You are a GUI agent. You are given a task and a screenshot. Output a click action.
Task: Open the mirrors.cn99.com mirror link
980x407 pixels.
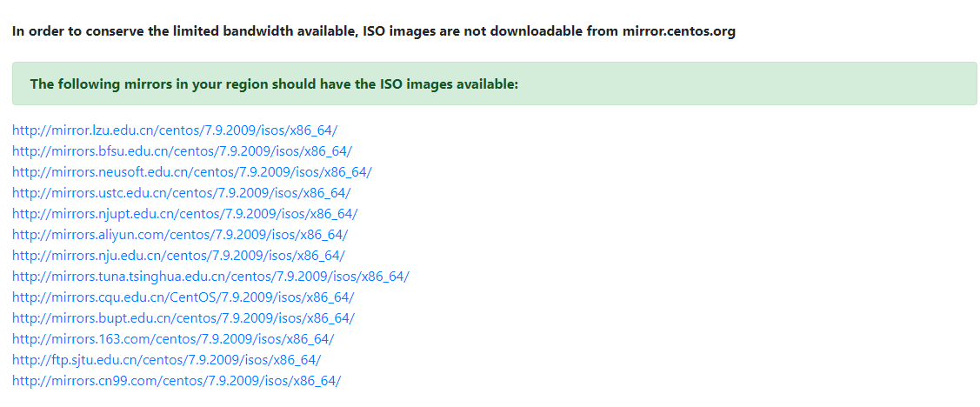[x=177, y=381]
